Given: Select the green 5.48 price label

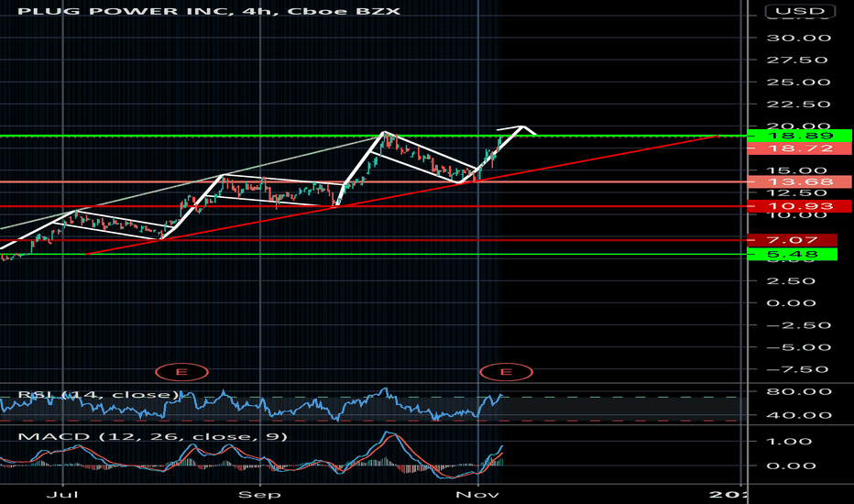Looking at the screenshot, I should [x=793, y=254].
